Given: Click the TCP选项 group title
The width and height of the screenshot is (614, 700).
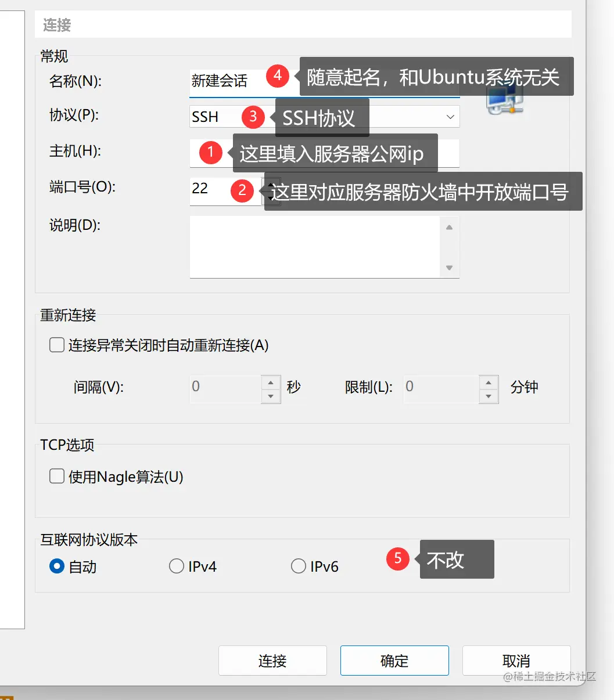Looking at the screenshot, I should point(67,445).
